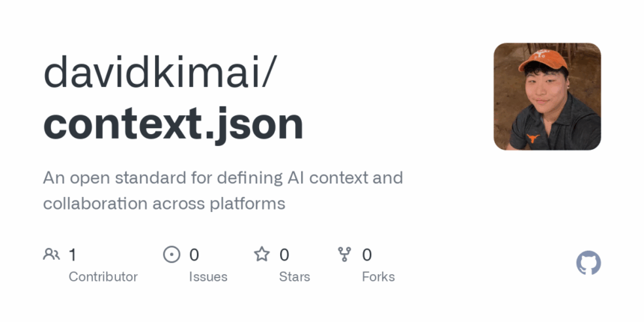Open the repository owner avatar photo
The width and height of the screenshot is (644, 322).
(x=547, y=97)
